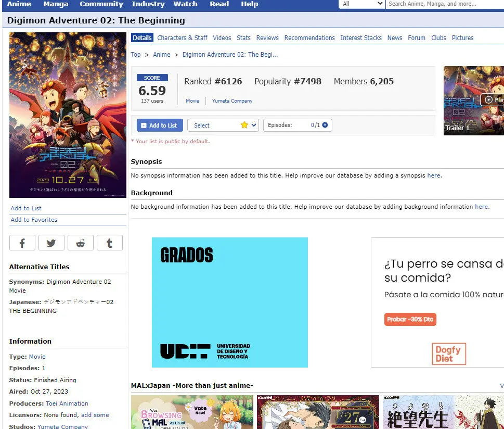
Task: Click the SCORE label badge
Action: pos(152,78)
